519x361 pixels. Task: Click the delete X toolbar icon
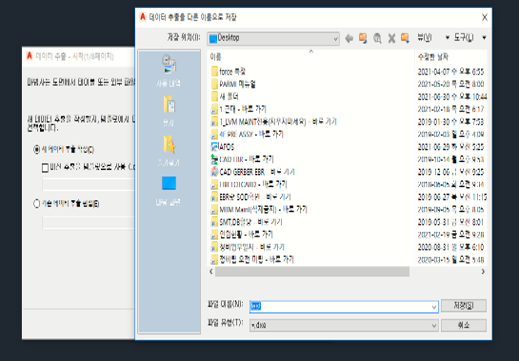click(392, 38)
